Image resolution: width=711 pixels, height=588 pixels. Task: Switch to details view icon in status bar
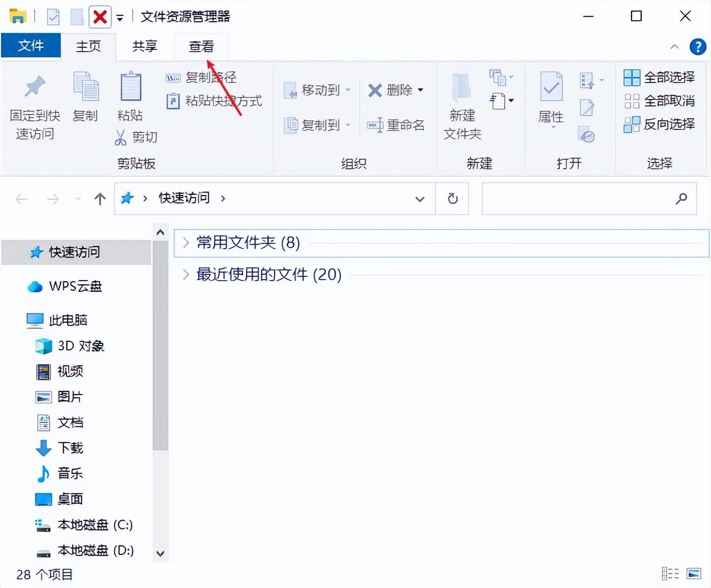[670, 574]
